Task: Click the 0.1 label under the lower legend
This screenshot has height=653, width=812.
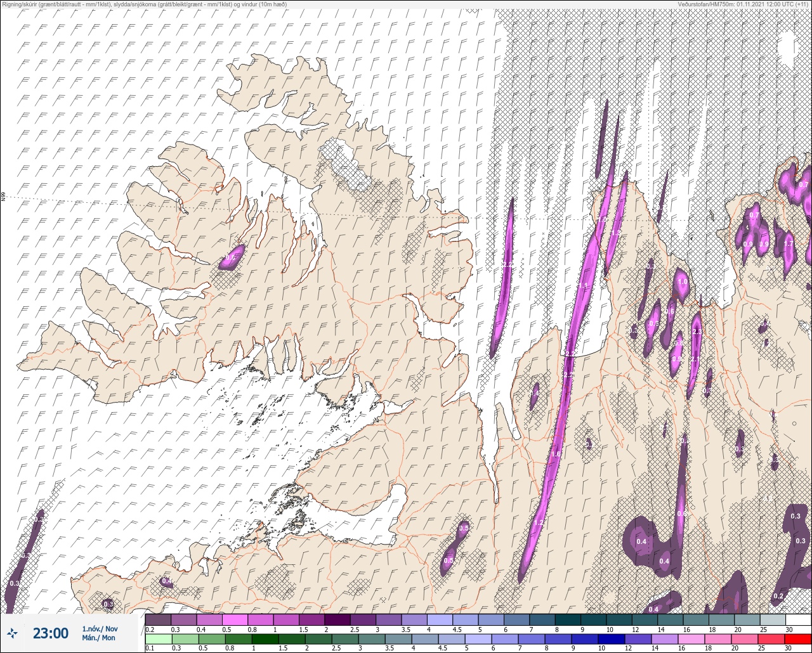Action: 150,649
